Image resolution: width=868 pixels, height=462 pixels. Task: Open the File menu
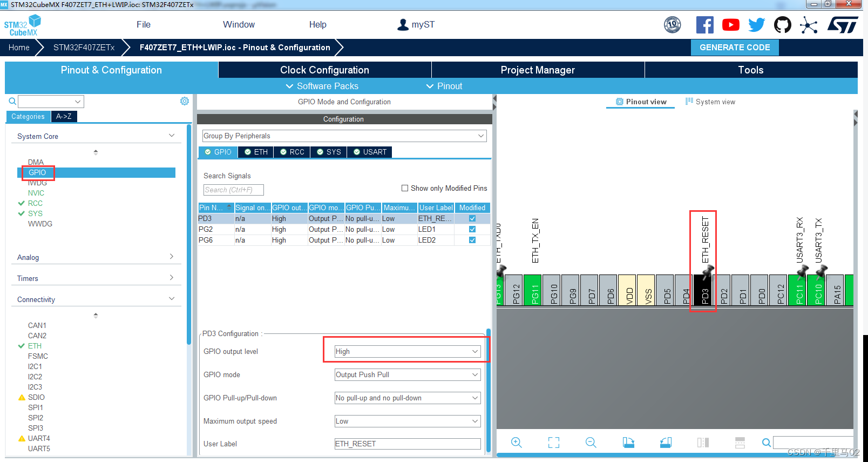pos(144,24)
